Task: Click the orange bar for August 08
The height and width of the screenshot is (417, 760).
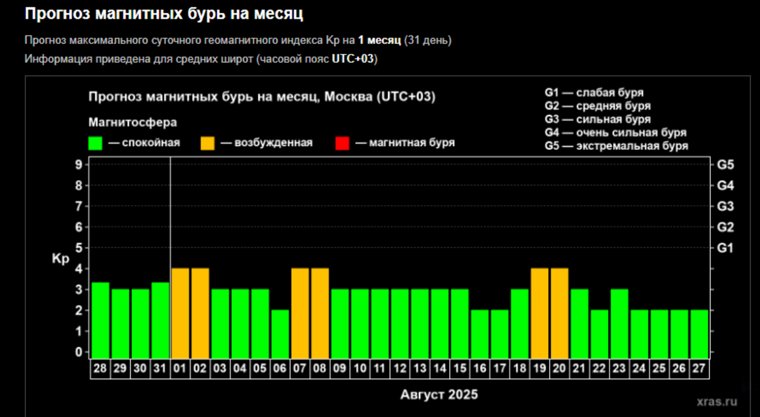Action: [320, 313]
